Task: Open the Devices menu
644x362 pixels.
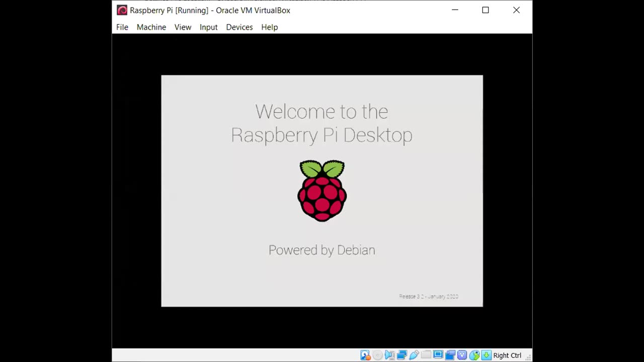Action: coord(239,27)
